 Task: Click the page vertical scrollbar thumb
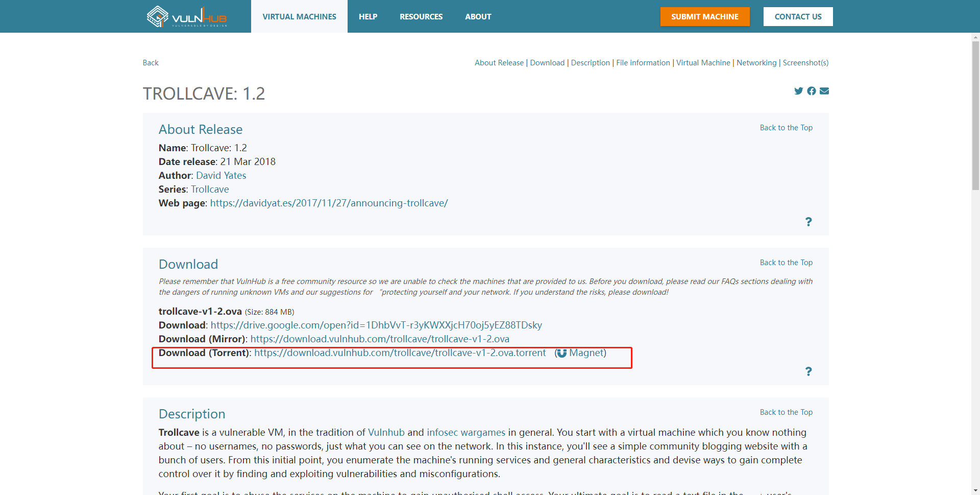coord(975,115)
